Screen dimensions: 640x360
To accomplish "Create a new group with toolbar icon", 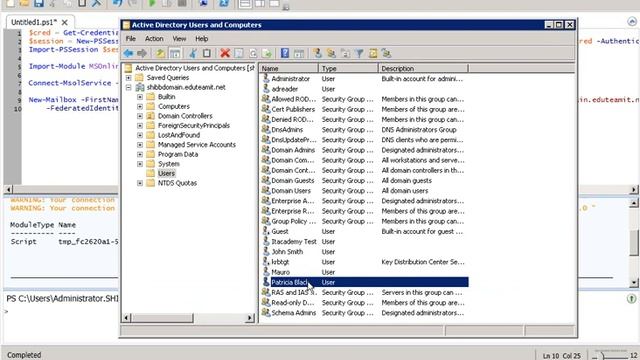I will click(331, 53).
